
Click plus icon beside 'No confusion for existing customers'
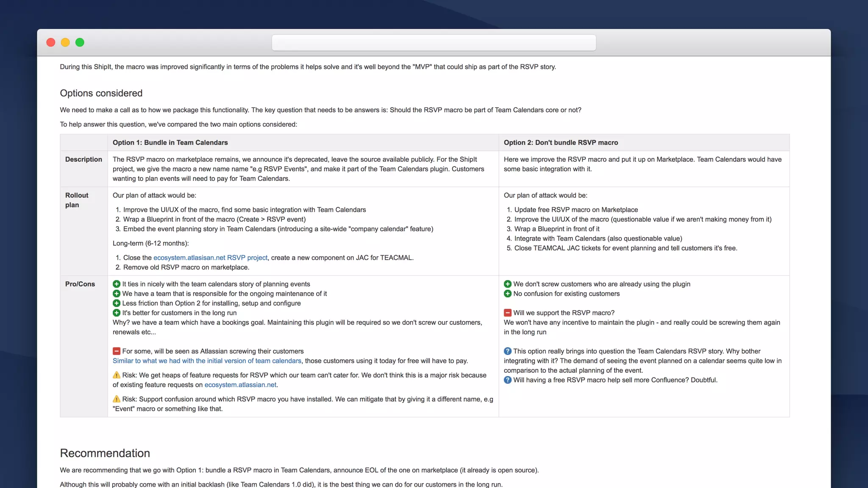(x=508, y=294)
